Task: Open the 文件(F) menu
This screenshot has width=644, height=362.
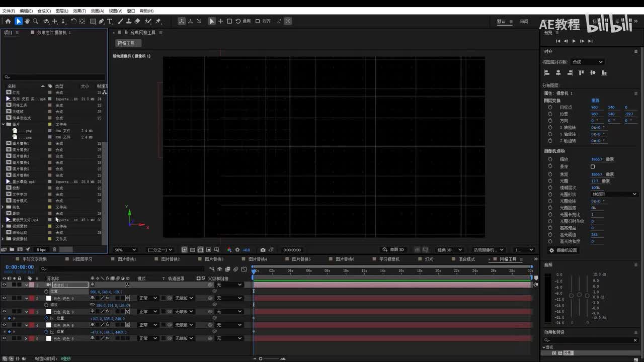Action: 9,11
